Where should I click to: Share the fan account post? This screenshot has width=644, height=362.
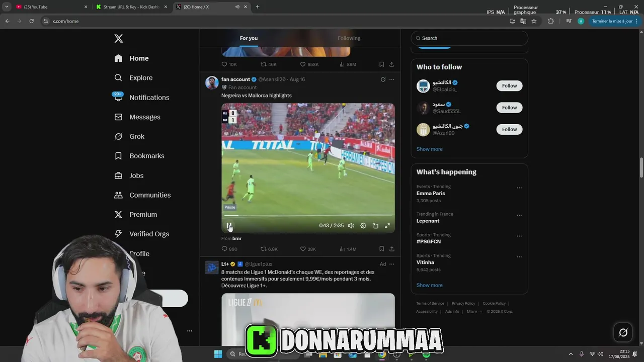[x=391, y=249]
